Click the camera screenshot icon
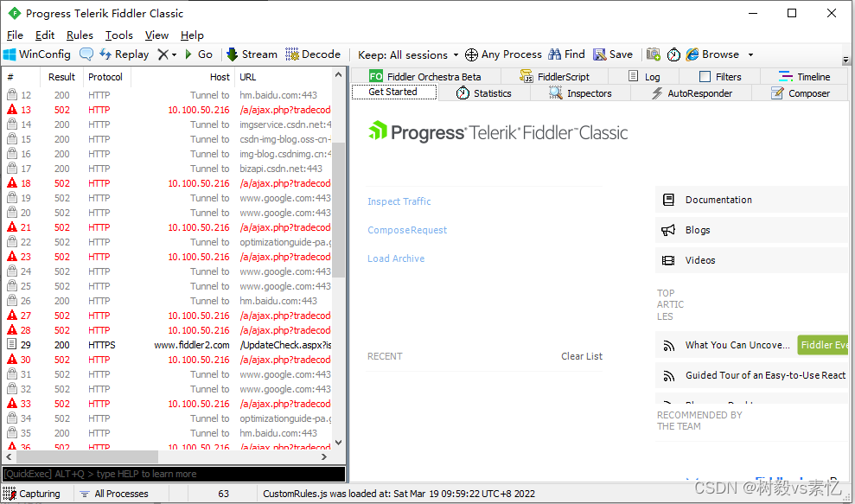This screenshot has height=504, width=855. click(x=654, y=54)
